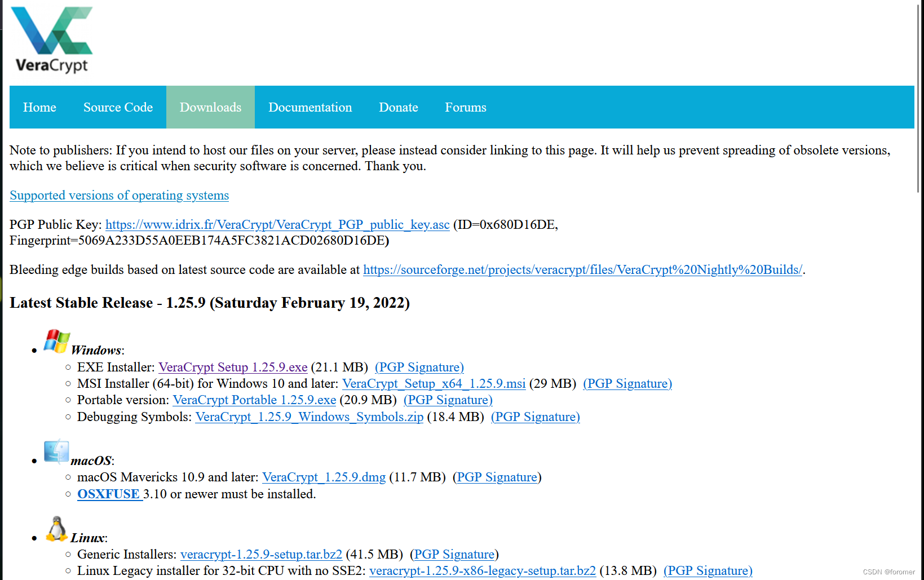Viewport: 924px width, 580px height.
Task: Download VeraCrypt_Setup_x64_1.25.9.msi
Action: pos(434,383)
